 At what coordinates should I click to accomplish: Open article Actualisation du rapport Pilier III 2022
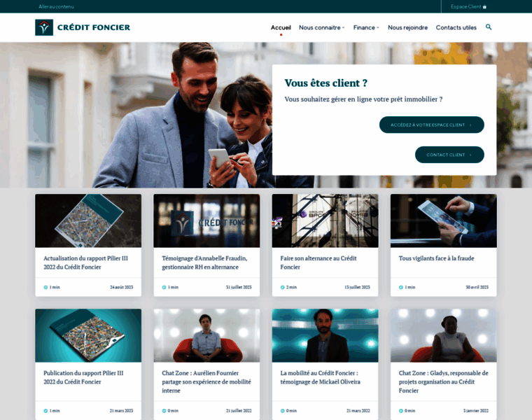pos(85,262)
